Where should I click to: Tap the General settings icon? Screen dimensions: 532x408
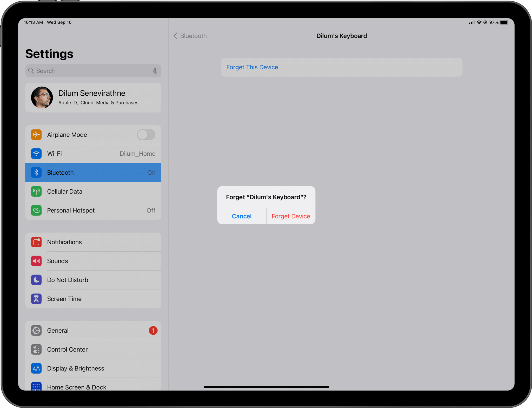pos(36,330)
